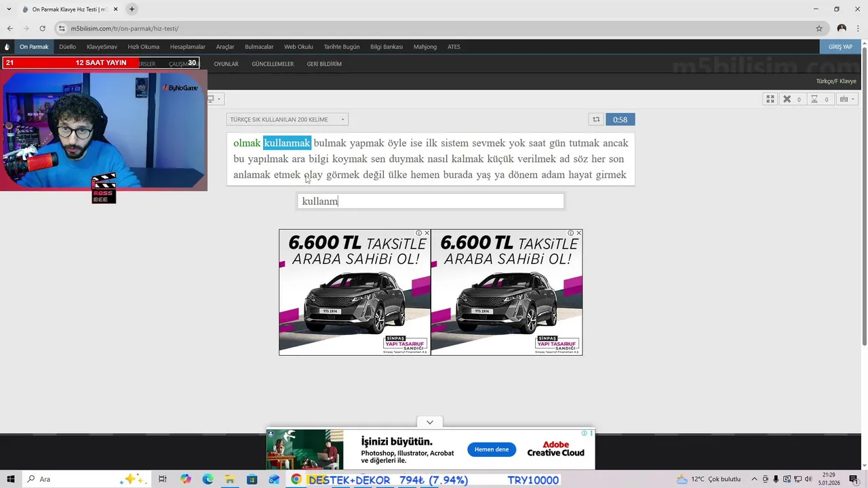Click the restart test refresh icon

pos(596,119)
